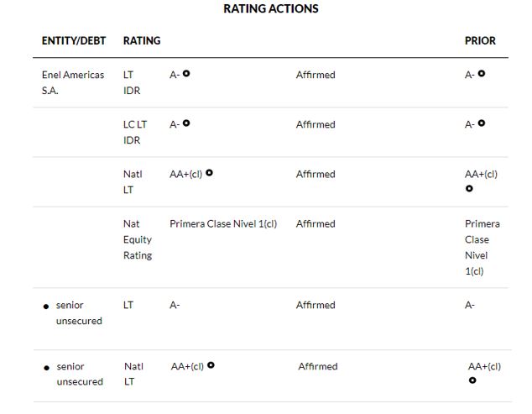Viewport: 532px width, 414px height.
Task: Click the outlook icon beside the LT IDR prior A-
Action: pos(482,74)
